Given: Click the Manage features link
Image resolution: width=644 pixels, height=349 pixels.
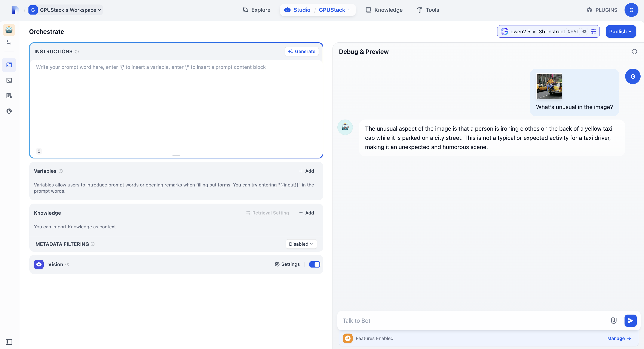Looking at the screenshot, I should pyautogui.click(x=619, y=338).
